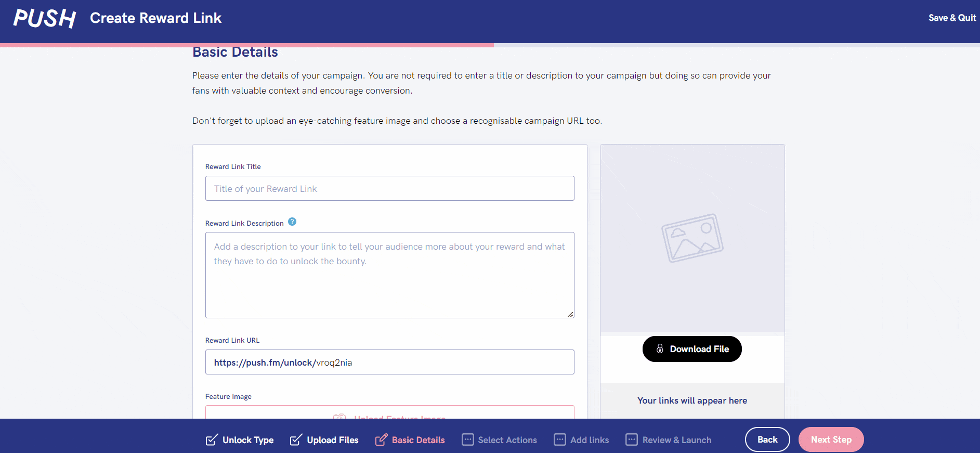Click the PUSH logo
This screenshot has width=980, height=453.
coord(45,18)
